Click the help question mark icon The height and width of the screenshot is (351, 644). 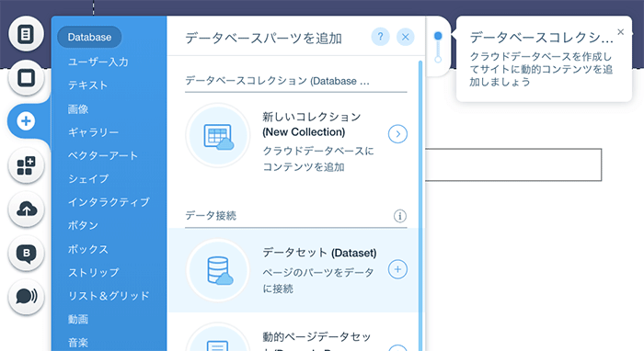380,37
